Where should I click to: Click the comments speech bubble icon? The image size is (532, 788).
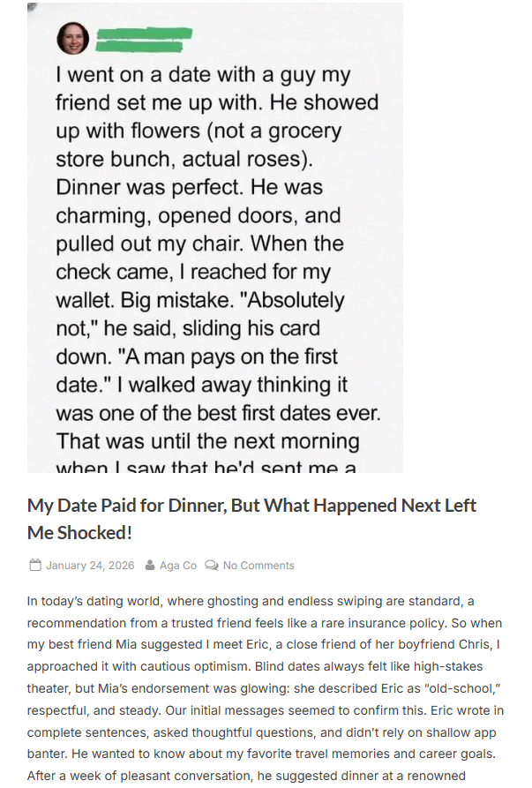[x=212, y=566]
